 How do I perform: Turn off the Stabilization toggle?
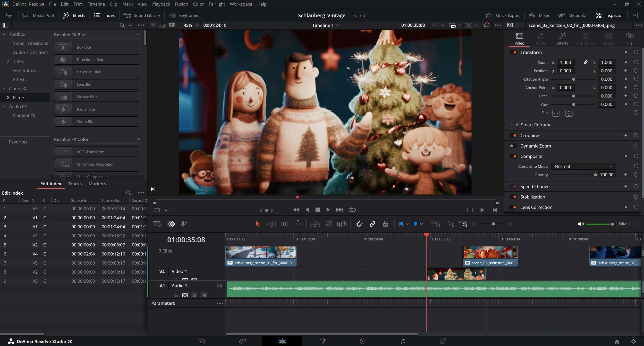513,197
